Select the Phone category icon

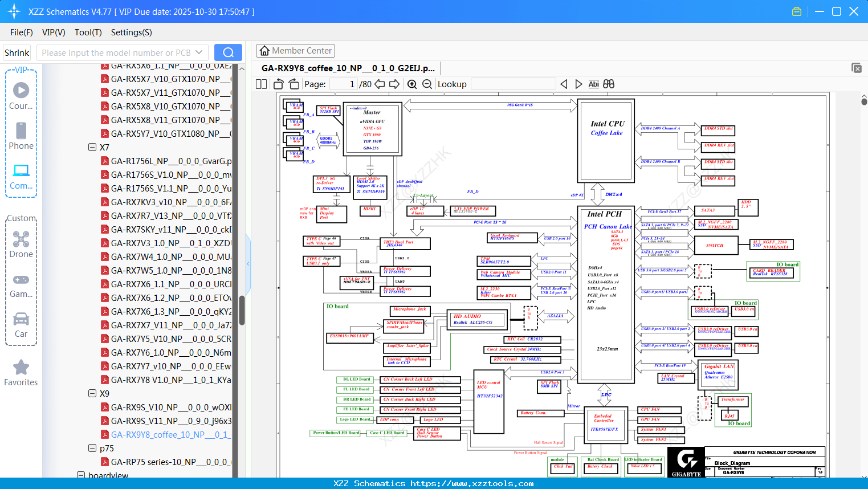[x=21, y=136]
